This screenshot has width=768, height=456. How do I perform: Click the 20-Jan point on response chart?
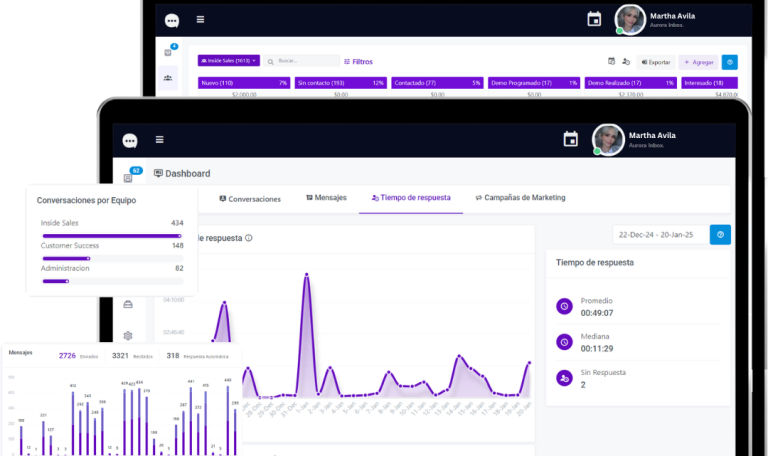529,363
